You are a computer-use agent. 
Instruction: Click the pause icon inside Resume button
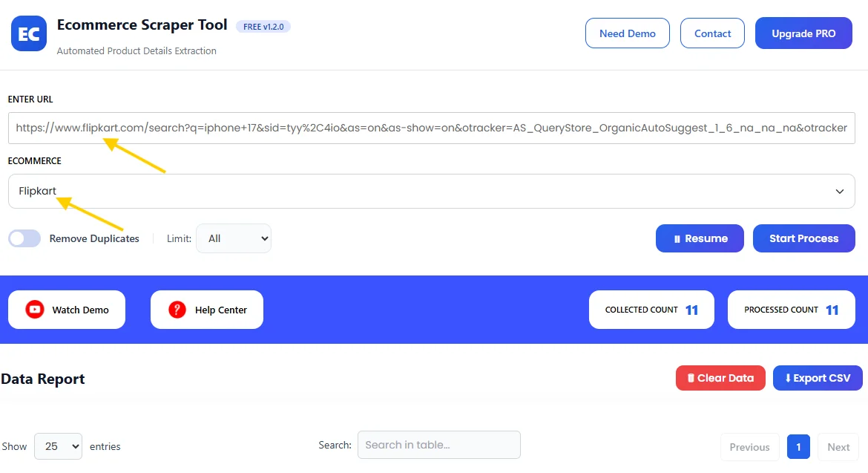pyautogui.click(x=676, y=238)
